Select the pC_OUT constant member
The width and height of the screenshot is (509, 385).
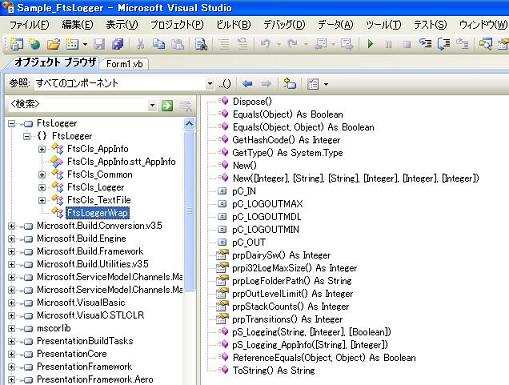[249, 242]
